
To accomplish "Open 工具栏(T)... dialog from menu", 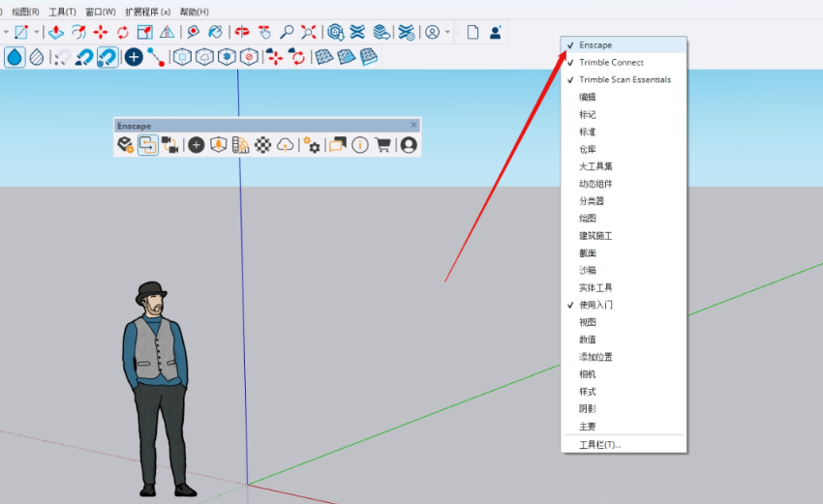I will pos(600,445).
